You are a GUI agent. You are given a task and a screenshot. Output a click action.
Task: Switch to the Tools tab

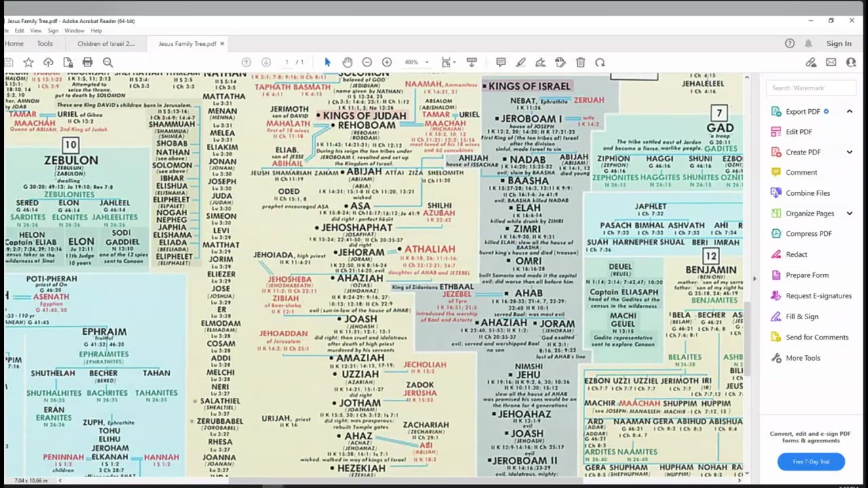[45, 43]
